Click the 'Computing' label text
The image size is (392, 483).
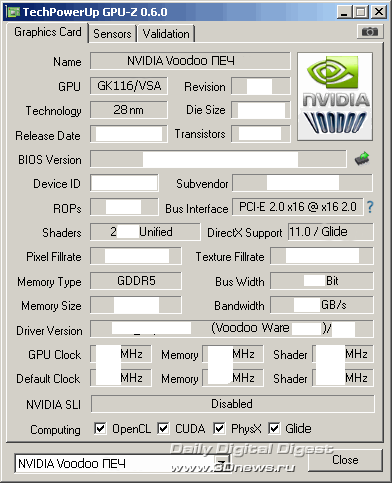(55, 430)
